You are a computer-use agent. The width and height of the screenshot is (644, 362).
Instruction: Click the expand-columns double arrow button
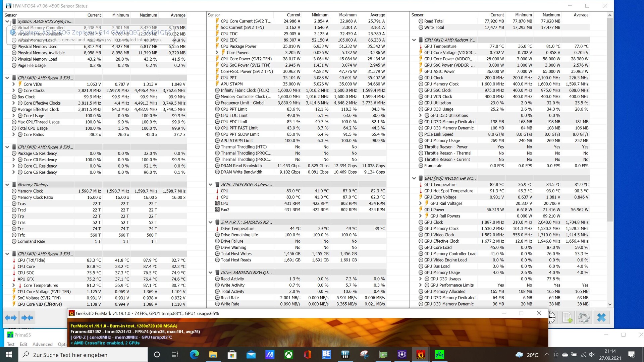coord(11,317)
